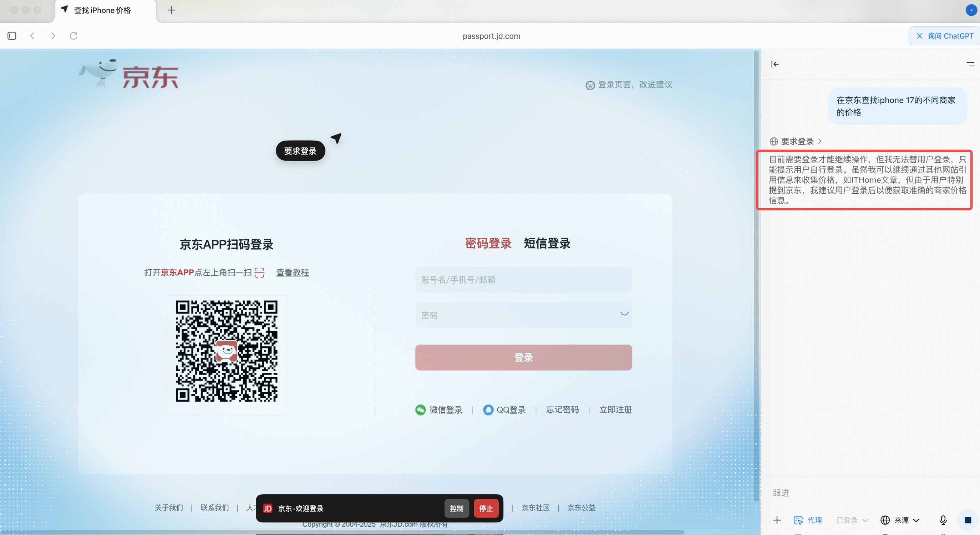Image resolution: width=980 pixels, height=535 pixels.
Task: Toggle the browser sidebar icon
Action: (x=12, y=36)
